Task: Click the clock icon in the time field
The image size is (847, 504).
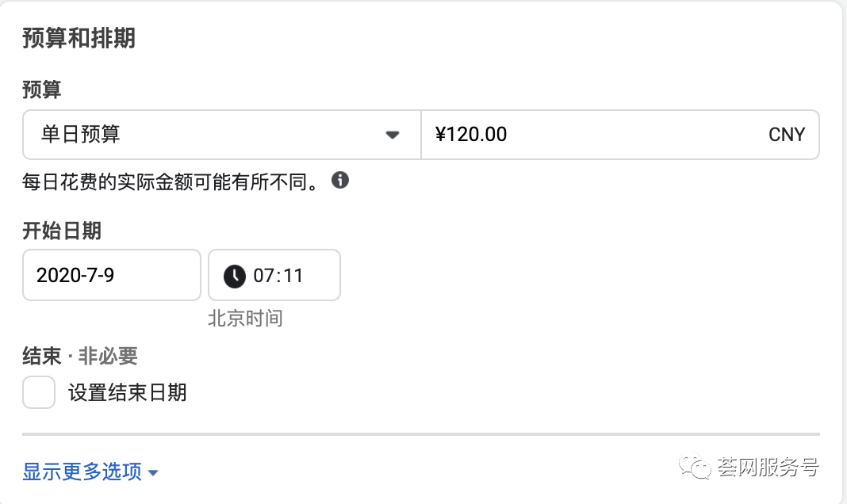Action: [235, 276]
